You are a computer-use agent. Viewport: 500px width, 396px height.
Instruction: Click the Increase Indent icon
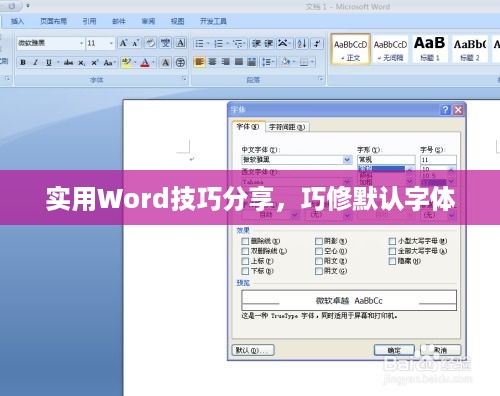[x=269, y=43]
